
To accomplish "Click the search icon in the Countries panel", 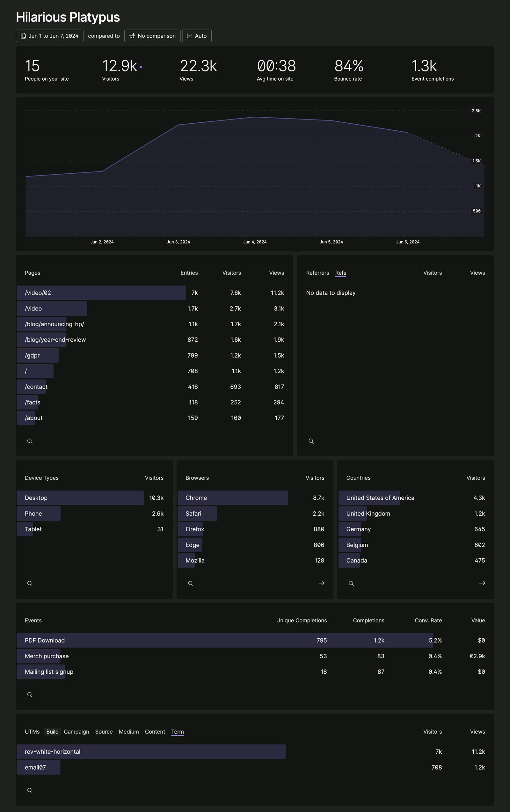I will point(351,583).
